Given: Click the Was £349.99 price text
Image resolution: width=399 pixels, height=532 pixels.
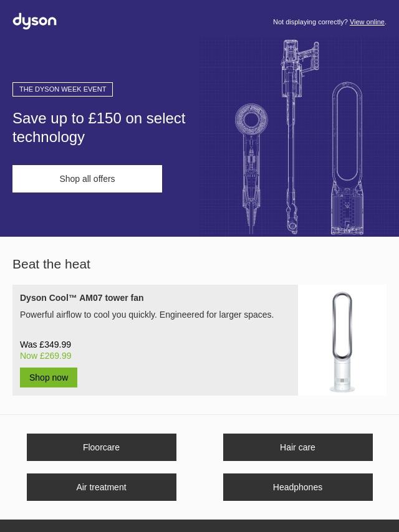Looking at the screenshot, I should [x=46, y=344].
